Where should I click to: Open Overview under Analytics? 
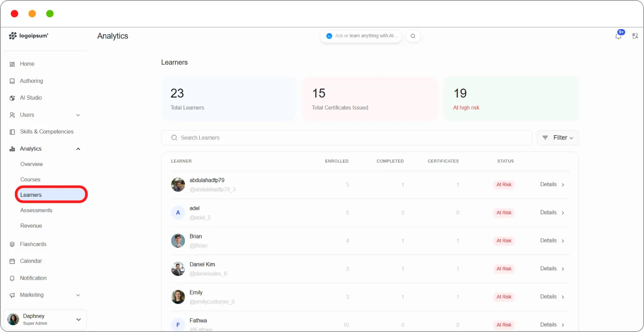coord(32,164)
